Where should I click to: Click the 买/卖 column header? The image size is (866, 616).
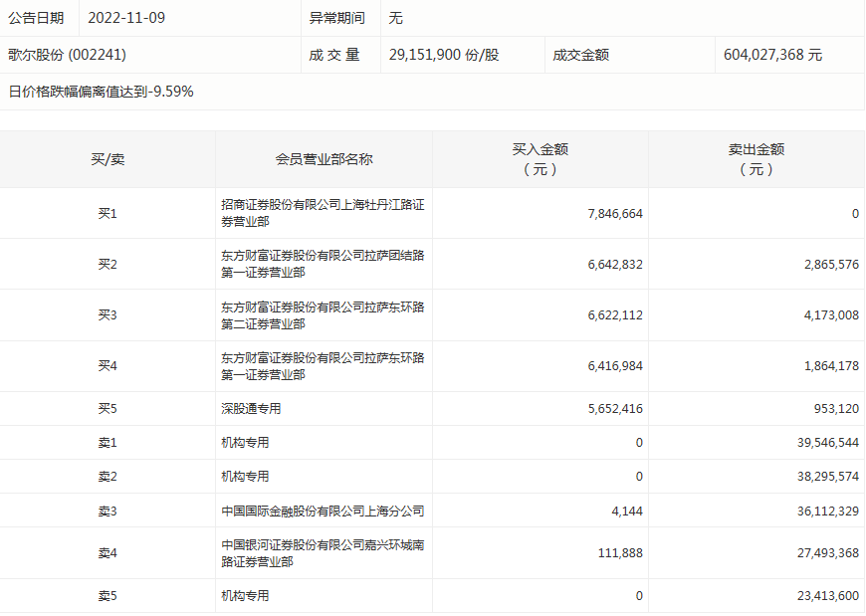tap(108, 159)
